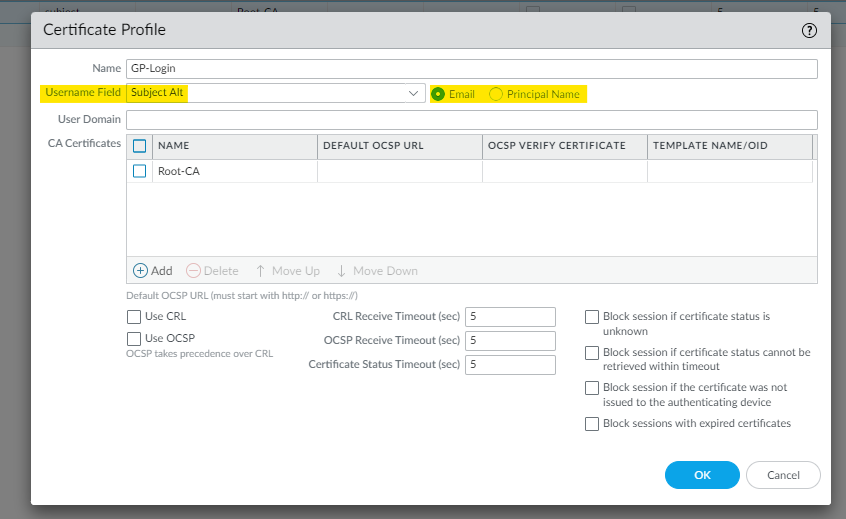Viewport: 846px width, 519px height.
Task: Click the Cancel button
Action: [x=783, y=475]
